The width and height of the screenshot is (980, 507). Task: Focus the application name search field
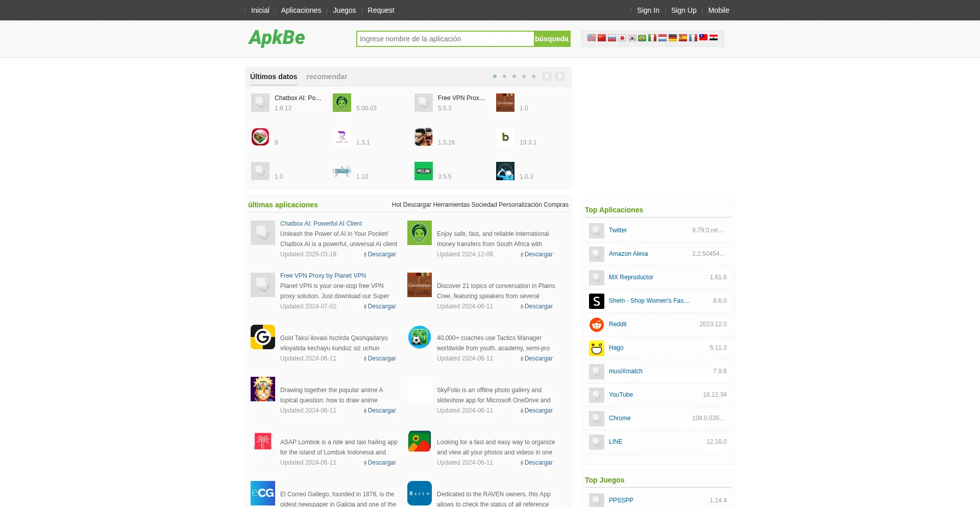pyautogui.click(x=445, y=39)
